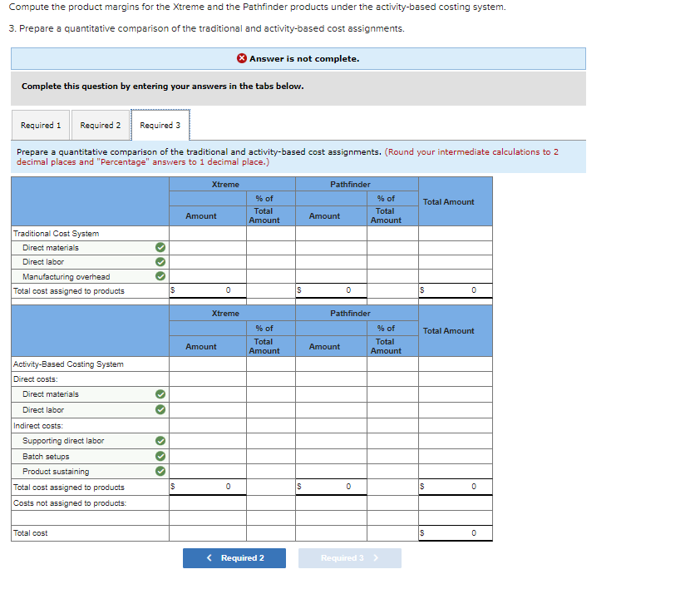
Task: Click green check beside Product sustaining
Action: pos(160,471)
